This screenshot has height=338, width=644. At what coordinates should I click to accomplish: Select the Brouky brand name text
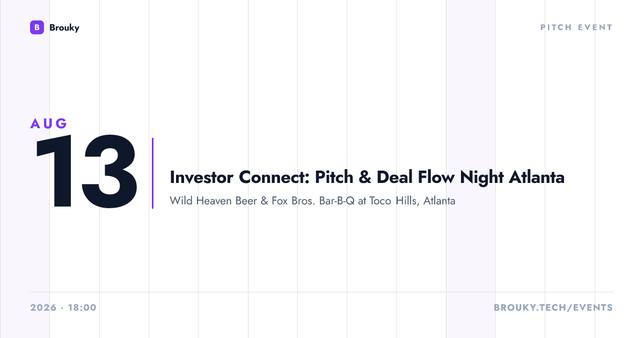point(64,27)
